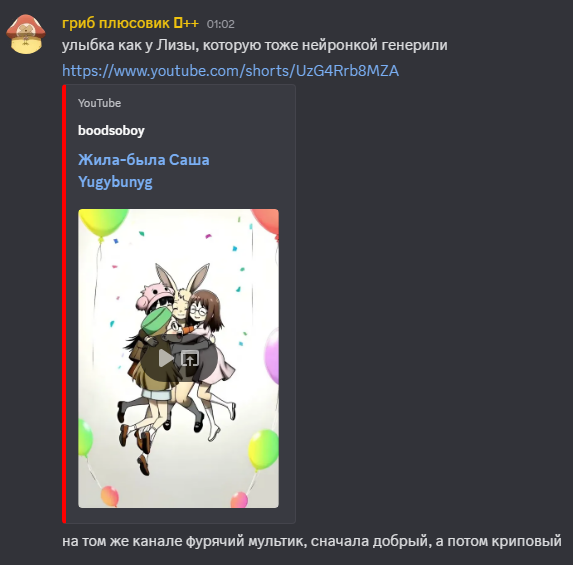Open the boodsoboy channel link
This screenshot has height=565, width=573.
pos(111,130)
